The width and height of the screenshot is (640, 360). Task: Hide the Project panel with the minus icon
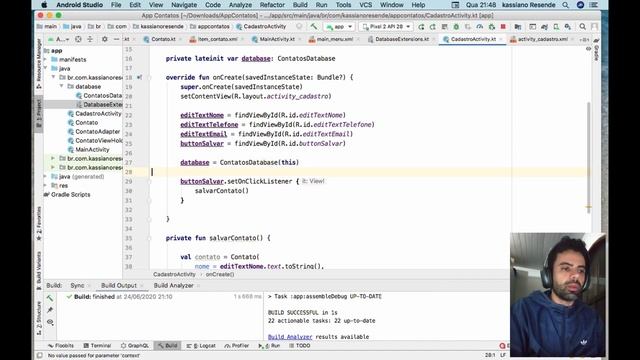[x=116, y=39]
